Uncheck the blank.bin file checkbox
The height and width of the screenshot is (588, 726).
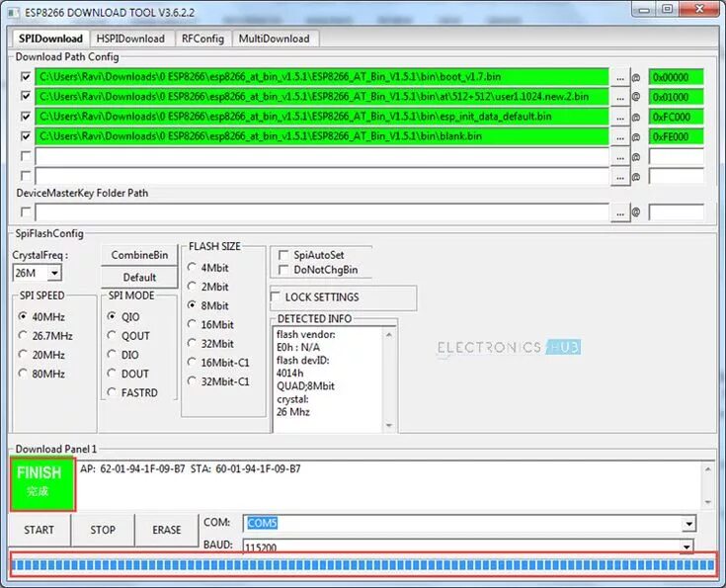[26, 135]
